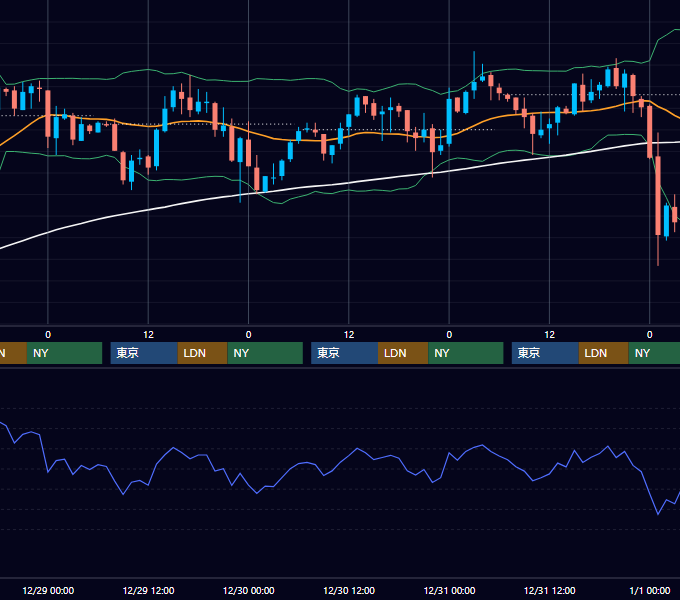Click the 1/1 00:00 date label
Screen dimensions: 680x600
coord(650,590)
